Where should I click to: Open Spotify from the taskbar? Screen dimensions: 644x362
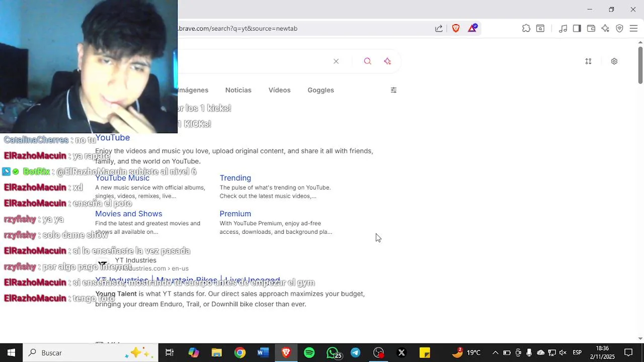(x=309, y=353)
